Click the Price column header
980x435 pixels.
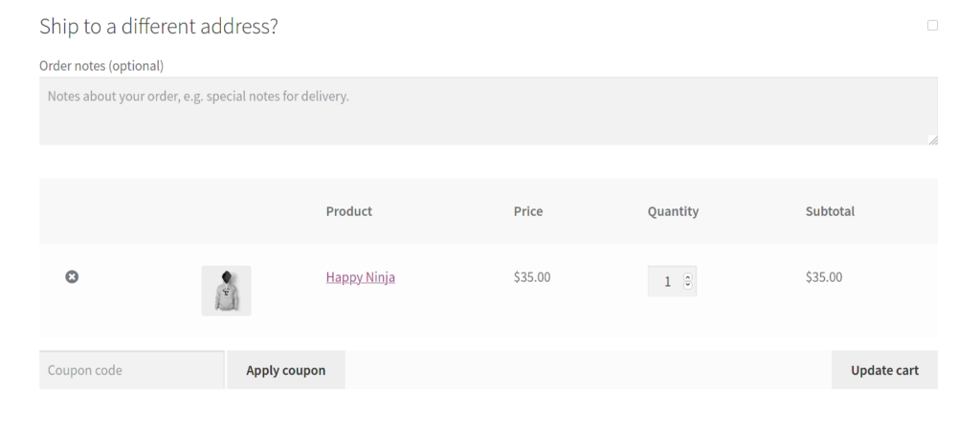527,211
